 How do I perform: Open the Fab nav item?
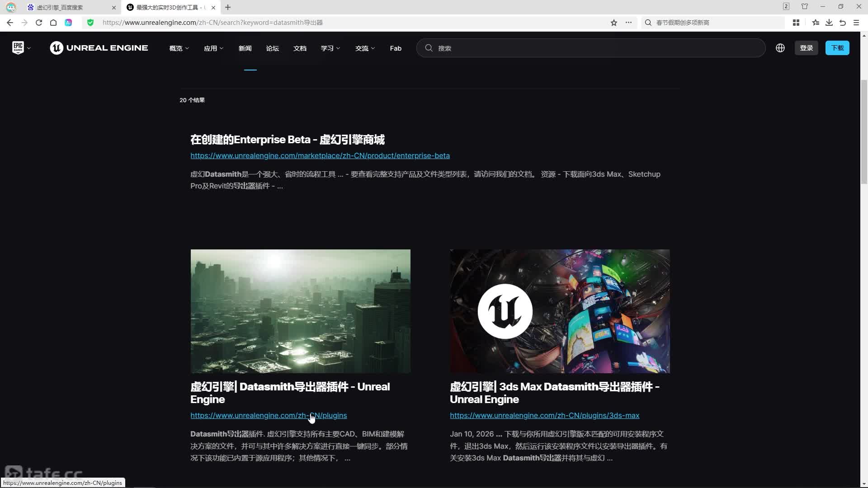[x=396, y=48]
